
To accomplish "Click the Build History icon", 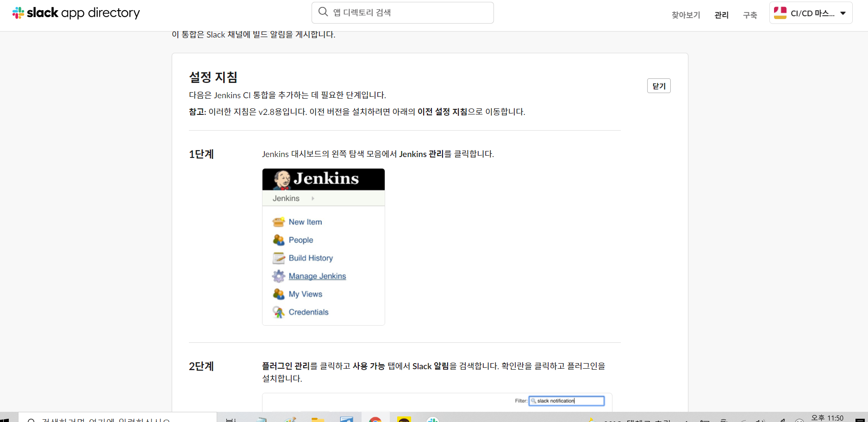I will tap(278, 258).
